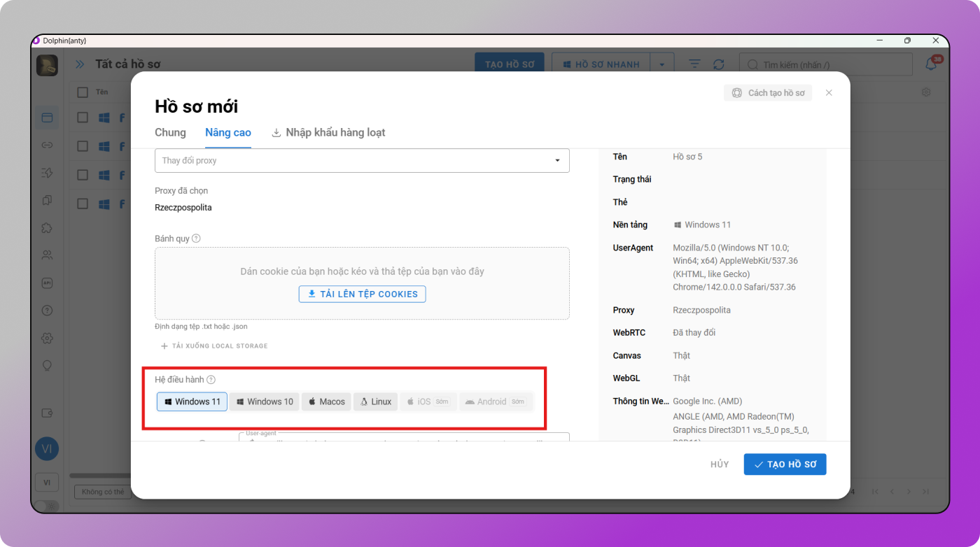Screen dimensions: 980x547
Task: Click help icon next to Hệ điều hành
Action: [x=211, y=380]
